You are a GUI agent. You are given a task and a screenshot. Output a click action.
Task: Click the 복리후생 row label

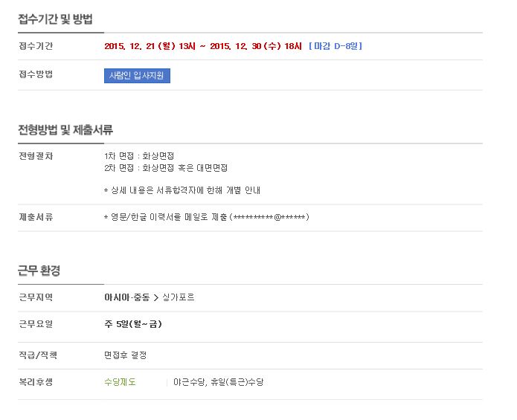point(36,382)
